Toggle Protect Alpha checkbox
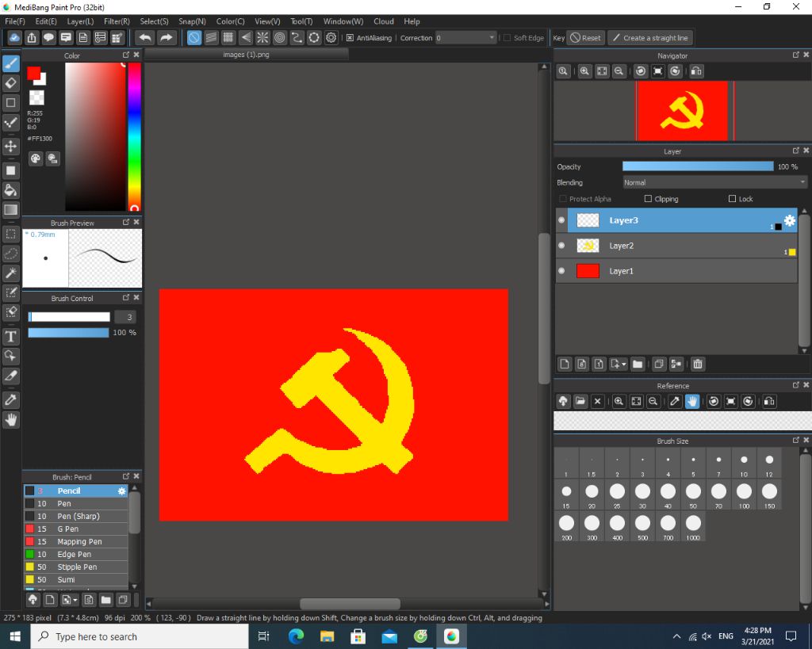This screenshot has width=812, height=649. (x=563, y=199)
